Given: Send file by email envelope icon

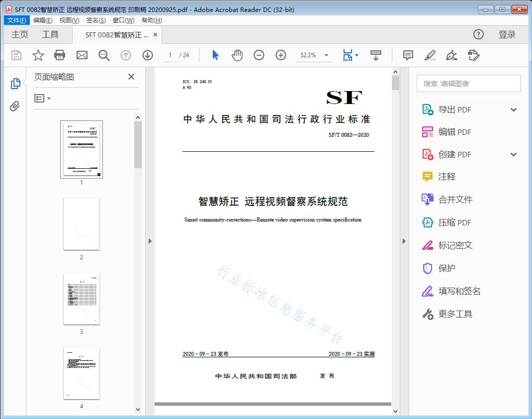Looking at the screenshot, I should coord(82,55).
